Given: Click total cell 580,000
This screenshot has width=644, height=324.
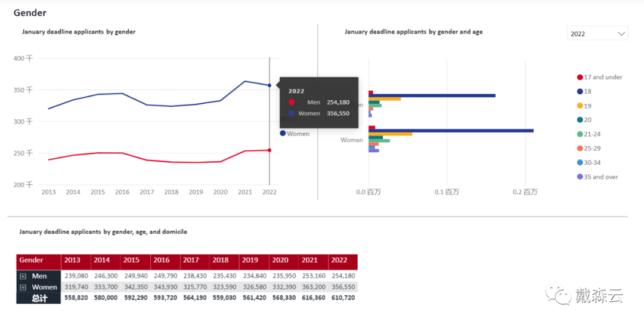Looking at the screenshot, I should pos(106,297).
